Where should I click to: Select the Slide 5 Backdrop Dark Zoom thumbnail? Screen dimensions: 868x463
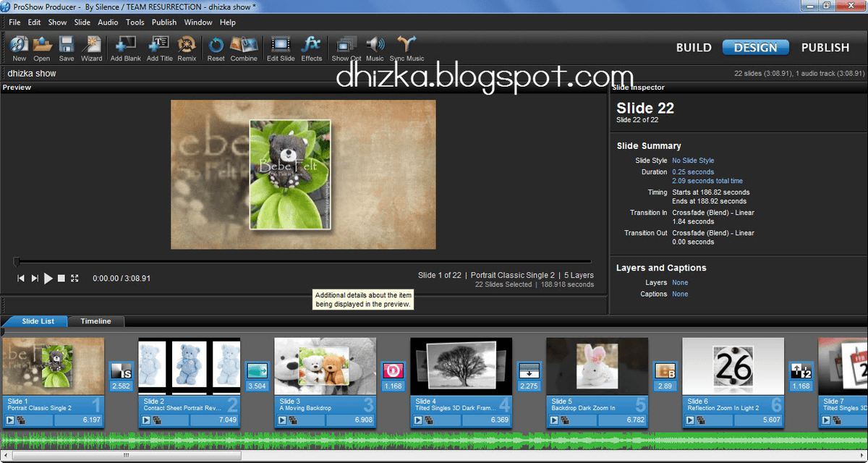point(597,365)
